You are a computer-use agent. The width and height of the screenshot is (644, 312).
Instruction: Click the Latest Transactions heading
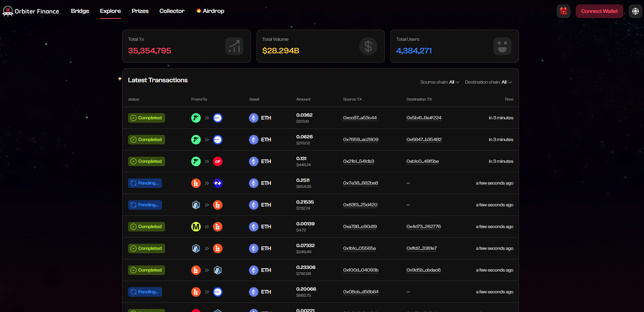(x=158, y=80)
